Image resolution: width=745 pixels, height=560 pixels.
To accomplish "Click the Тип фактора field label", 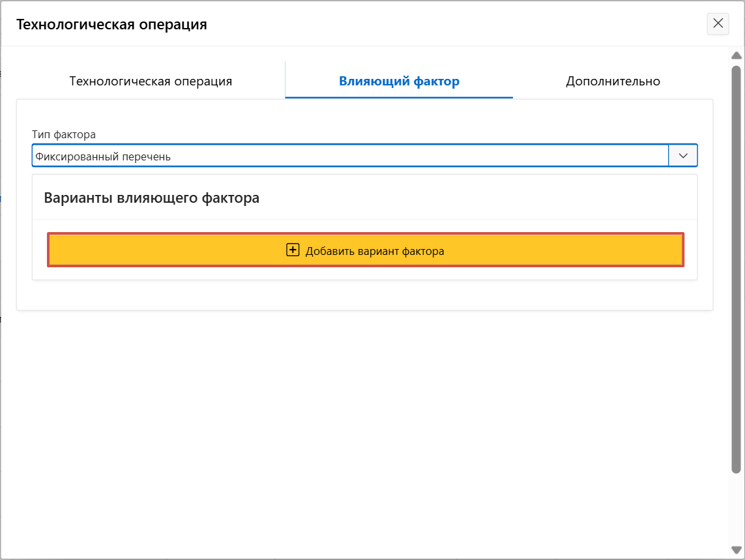I will (x=64, y=135).
